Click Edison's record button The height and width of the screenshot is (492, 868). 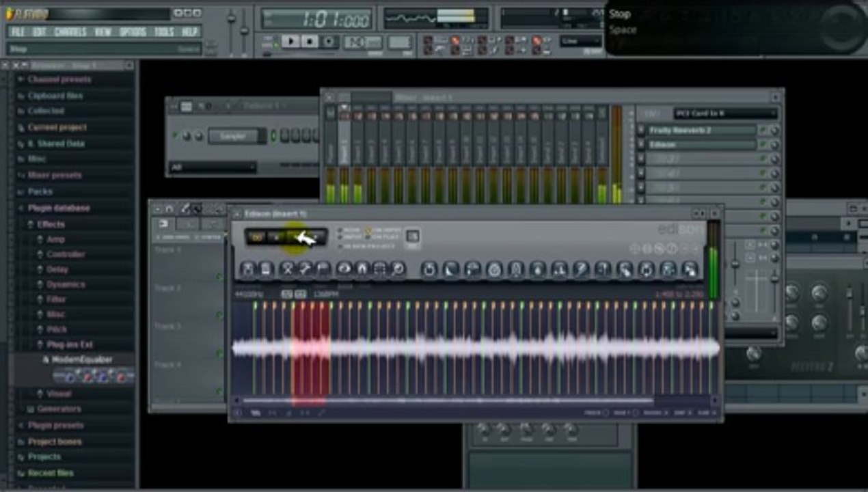point(316,237)
